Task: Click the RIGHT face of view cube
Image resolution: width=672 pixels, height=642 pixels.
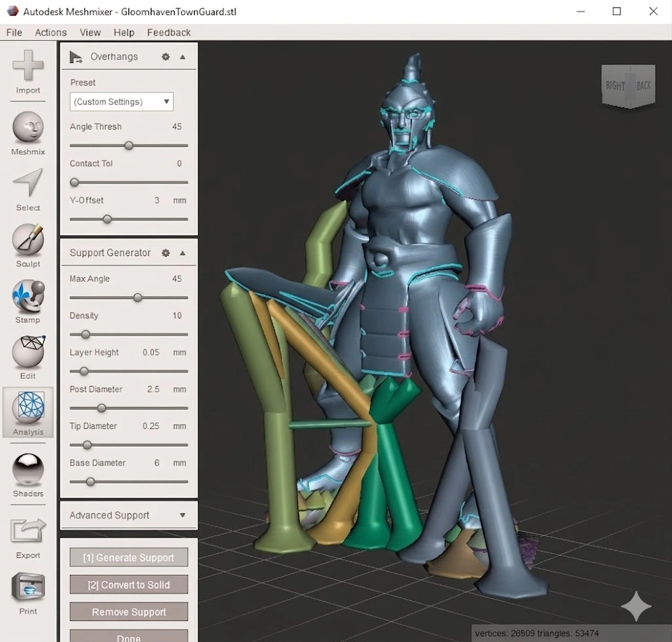Action: [x=616, y=86]
